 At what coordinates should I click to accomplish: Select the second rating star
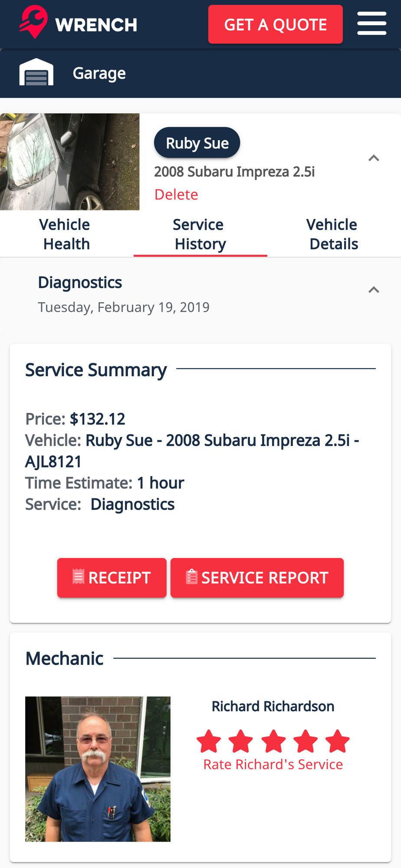[x=241, y=741]
